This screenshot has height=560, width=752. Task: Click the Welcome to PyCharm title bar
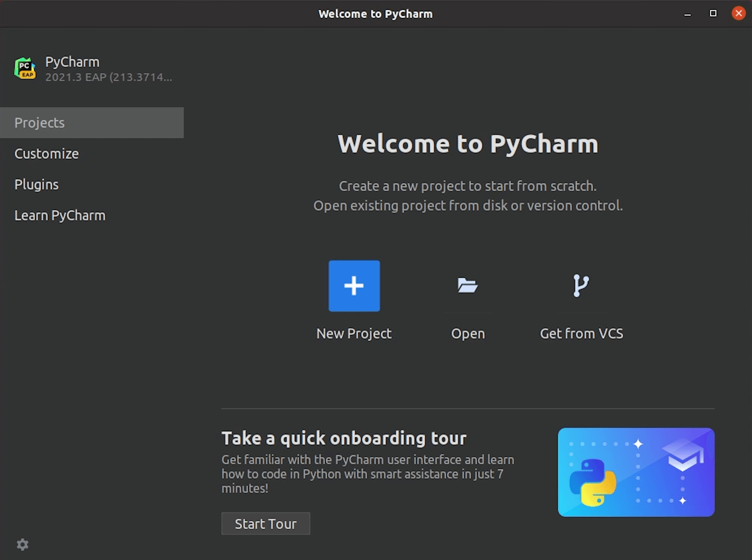(x=375, y=14)
